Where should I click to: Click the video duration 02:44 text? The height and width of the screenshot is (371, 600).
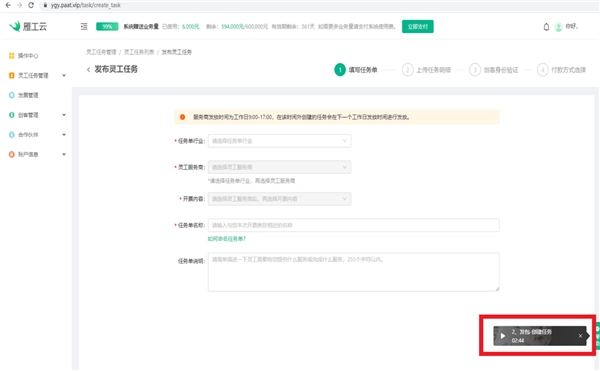pyautogui.click(x=518, y=340)
